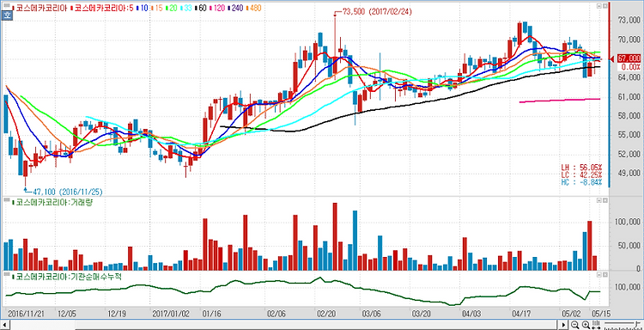This screenshot has width=644, height=330.
Task: Click the 2017/01/02 date axis label
Action: (171, 313)
